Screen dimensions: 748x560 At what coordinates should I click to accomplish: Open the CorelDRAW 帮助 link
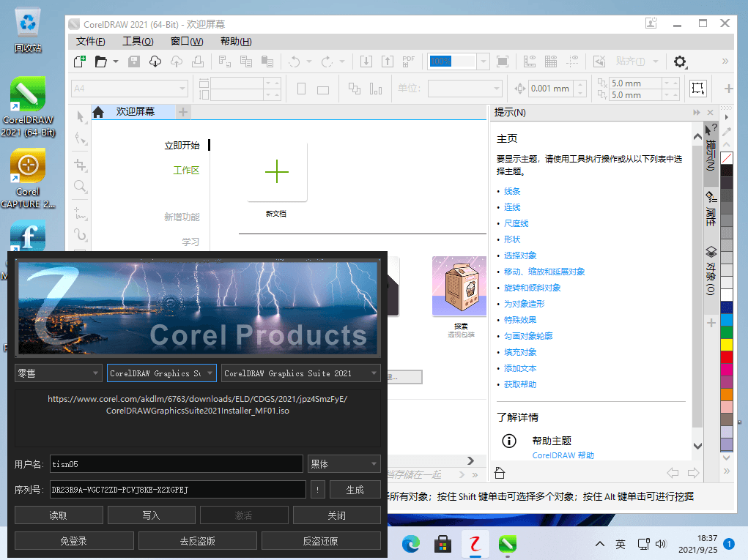click(563, 455)
